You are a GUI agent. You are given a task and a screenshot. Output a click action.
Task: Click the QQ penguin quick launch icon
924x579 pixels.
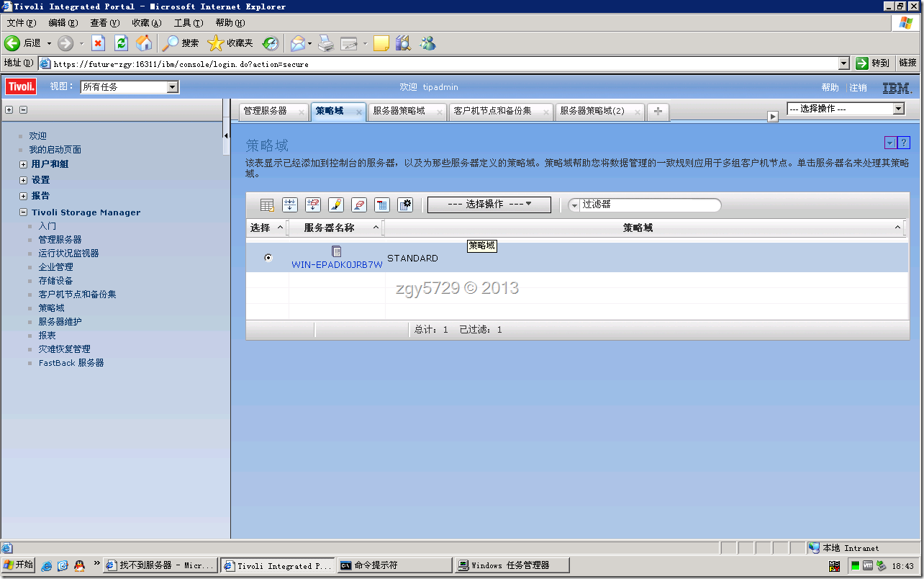point(79,566)
